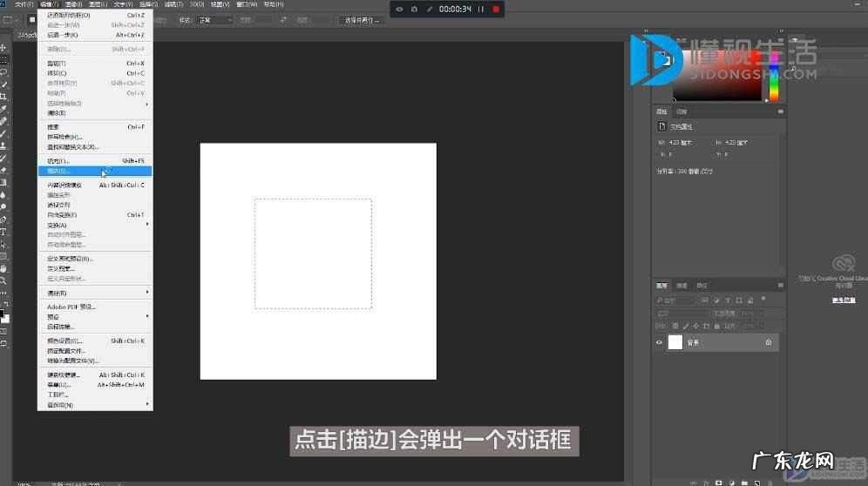Choose Cut Ctrl+X in Edit menu
Screen dimensions: 868x486
[95, 63]
